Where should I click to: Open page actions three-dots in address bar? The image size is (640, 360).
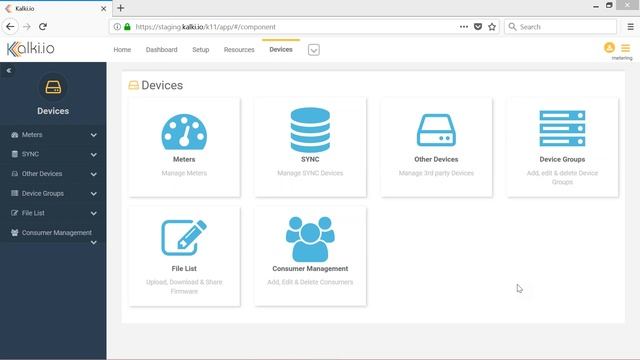464,27
